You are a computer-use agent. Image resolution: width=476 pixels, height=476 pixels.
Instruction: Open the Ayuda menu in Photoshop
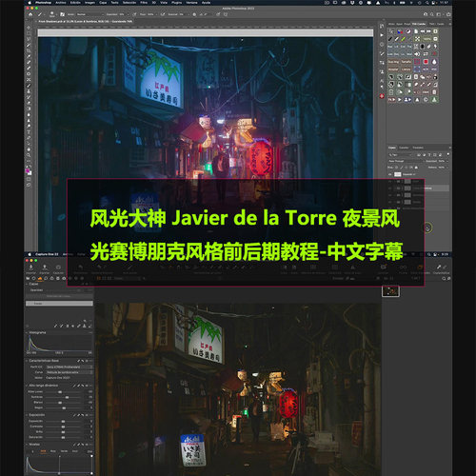(207, 3)
